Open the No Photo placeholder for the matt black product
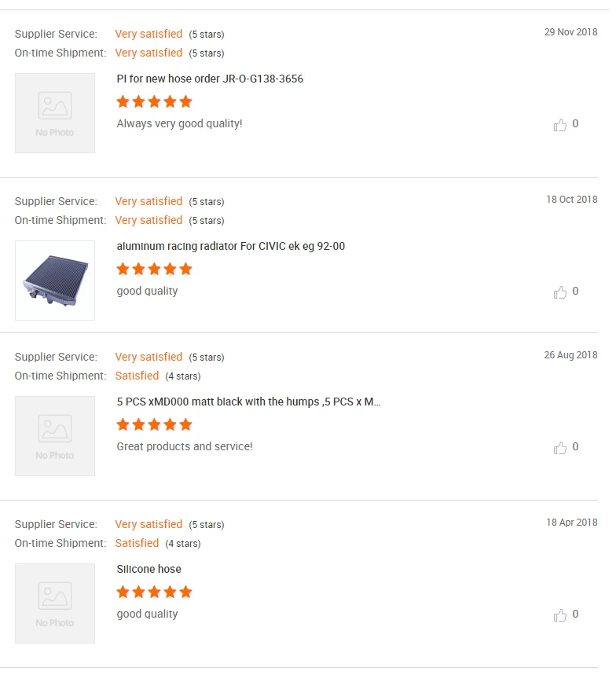The width and height of the screenshot is (616, 675). pyautogui.click(x=55, y=436)
